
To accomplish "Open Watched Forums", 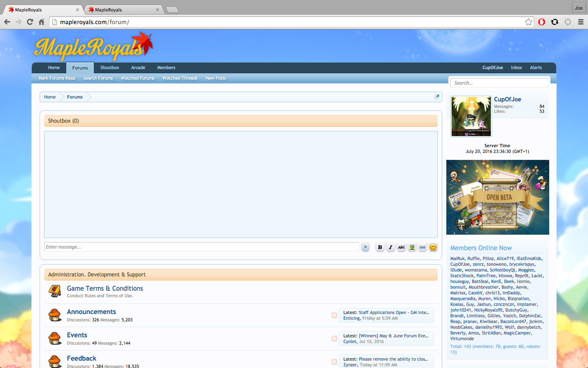I will point(138,79).
